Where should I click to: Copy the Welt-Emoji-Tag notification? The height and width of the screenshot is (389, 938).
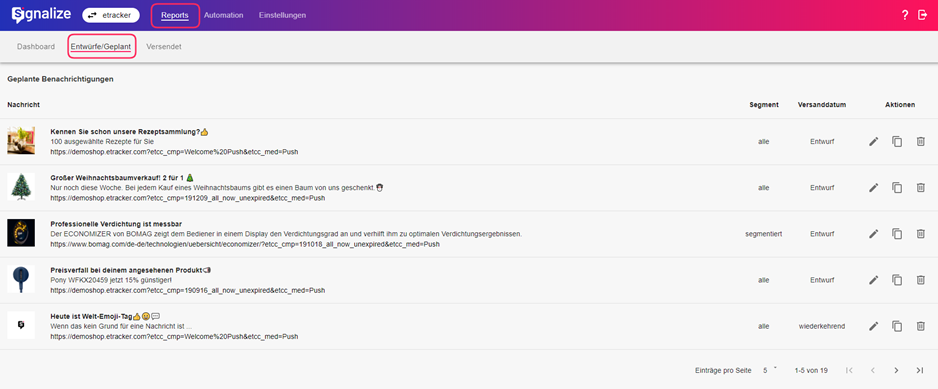[x=897, y=326]
